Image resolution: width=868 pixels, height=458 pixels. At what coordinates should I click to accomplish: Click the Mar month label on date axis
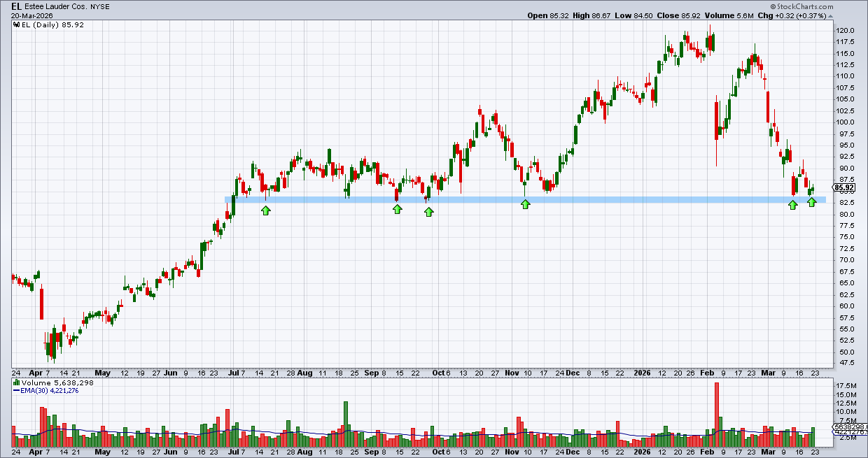point(769,373)
